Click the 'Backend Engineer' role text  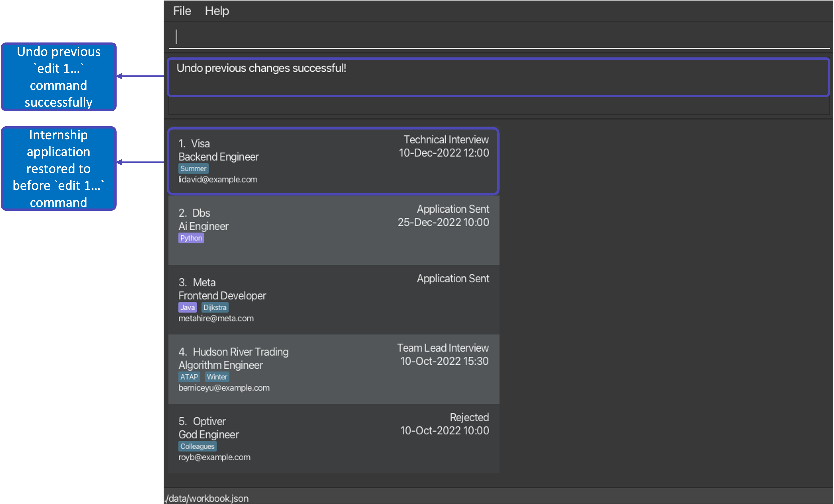click(218, 157)
